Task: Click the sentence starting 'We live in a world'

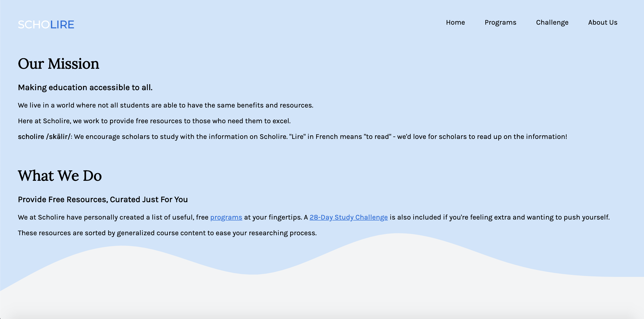Action: (x=165, y=105)
